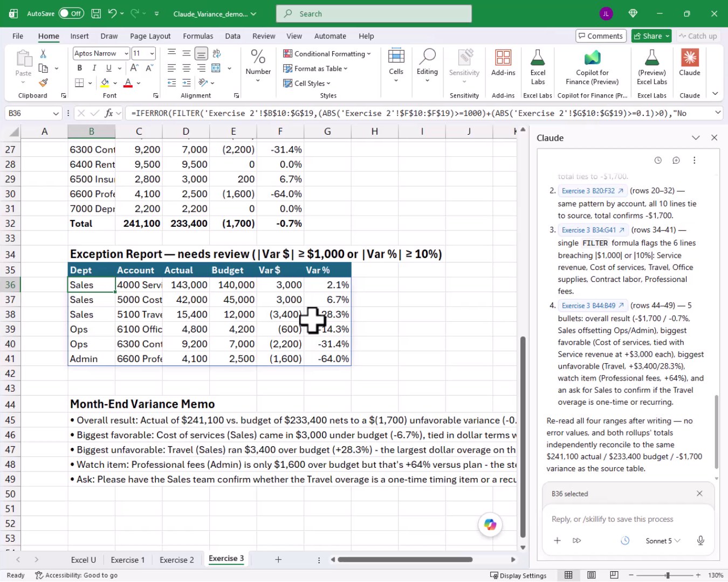Switch to Page Layout view icon

pos(592,575)
